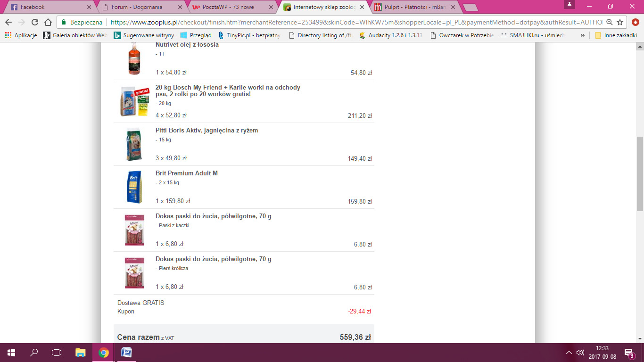Open the Action Center notifications

[629, 353]
